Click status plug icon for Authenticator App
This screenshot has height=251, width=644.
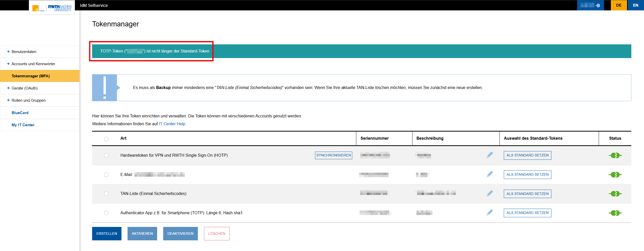click(615, 213)
